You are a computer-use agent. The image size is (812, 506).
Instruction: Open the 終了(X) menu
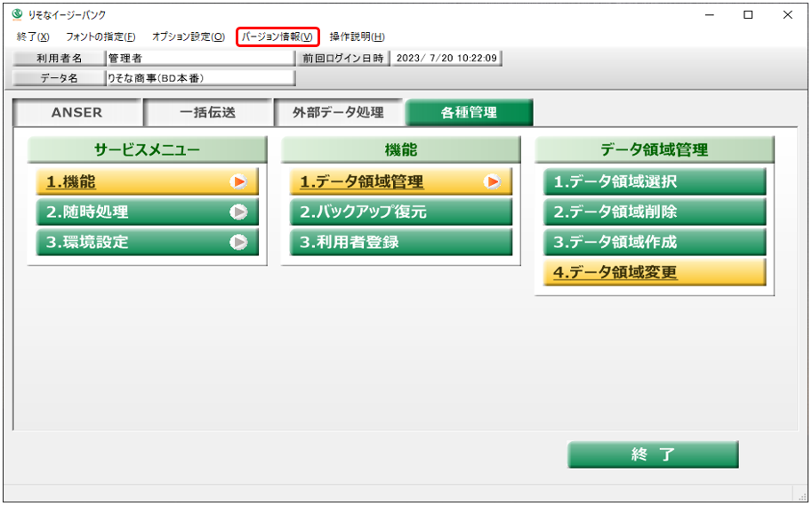pos(33,36)
